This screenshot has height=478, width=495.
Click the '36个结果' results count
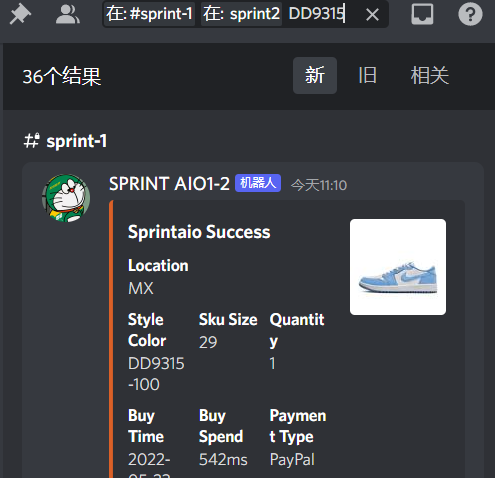pos(62,76)
